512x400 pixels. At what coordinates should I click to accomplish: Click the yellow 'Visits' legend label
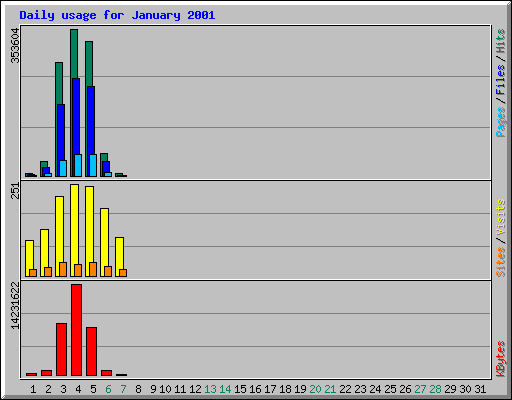501,218
